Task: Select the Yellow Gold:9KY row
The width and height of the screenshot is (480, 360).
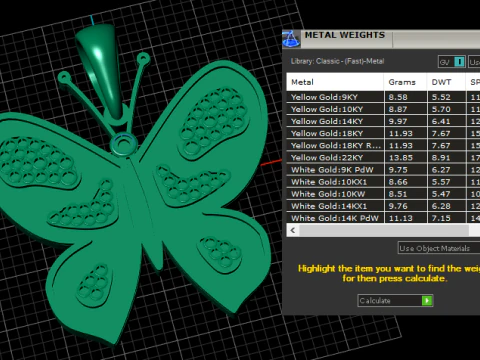Action: 383,97
